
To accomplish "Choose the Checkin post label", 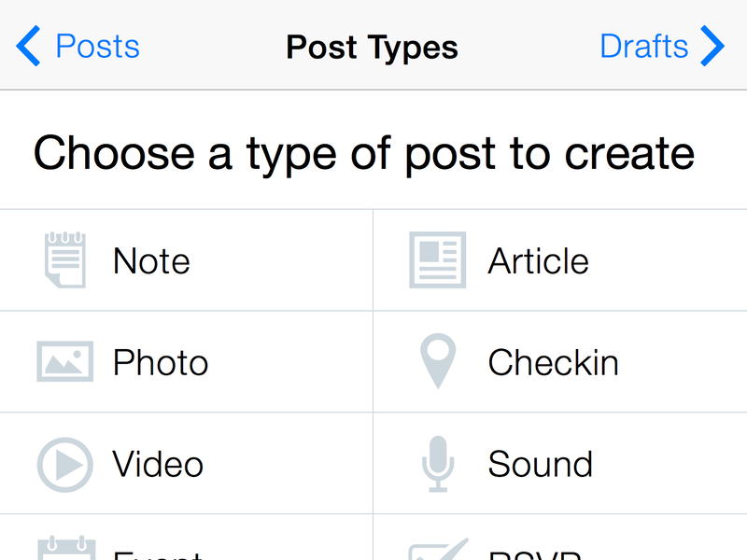I will [x=553, y=363].
